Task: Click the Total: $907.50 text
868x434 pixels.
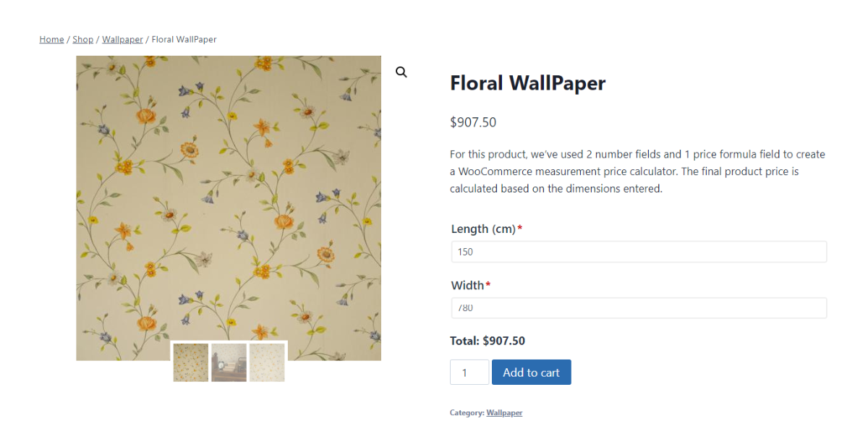Action: [488, 341]
